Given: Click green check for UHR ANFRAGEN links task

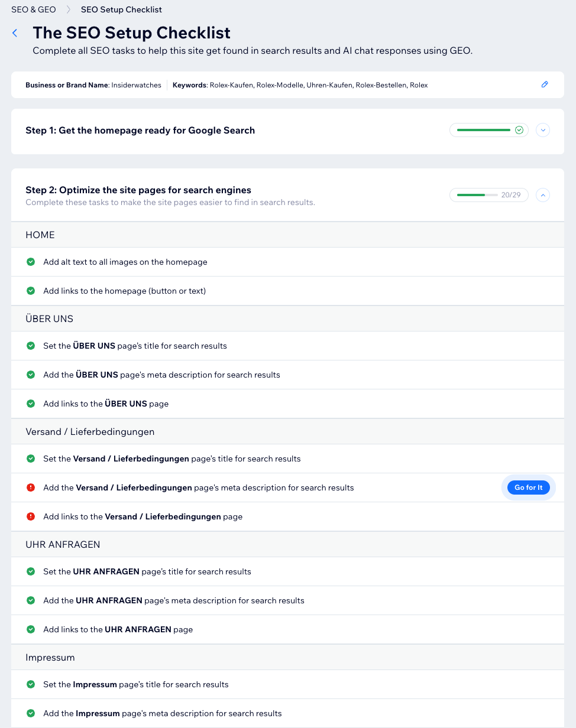Looking at the screenshot, I should (31, 629).
